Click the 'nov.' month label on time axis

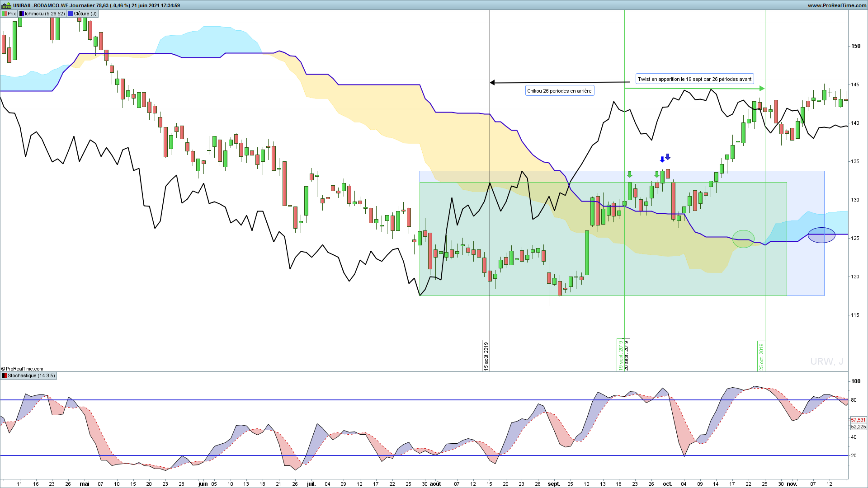coord(792,484)
